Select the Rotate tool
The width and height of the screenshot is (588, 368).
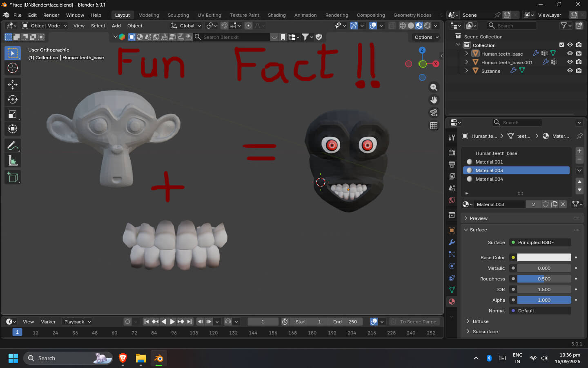(13, 99)
